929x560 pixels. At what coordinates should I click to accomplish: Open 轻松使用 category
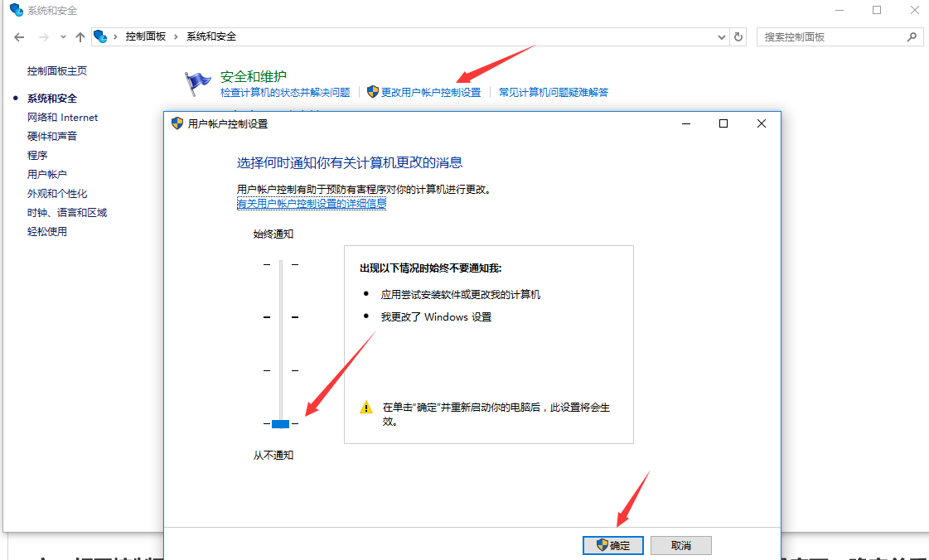(x=46, y=231)
